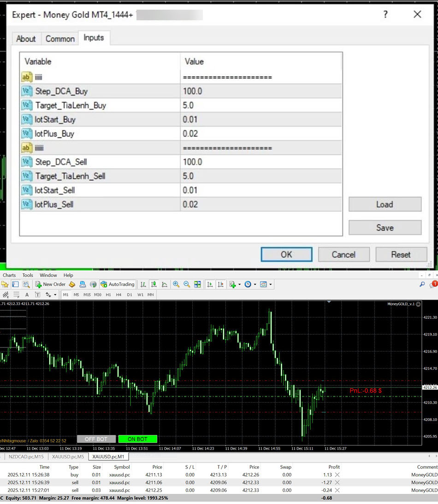Click the dialog help question mark

[385, 14]
